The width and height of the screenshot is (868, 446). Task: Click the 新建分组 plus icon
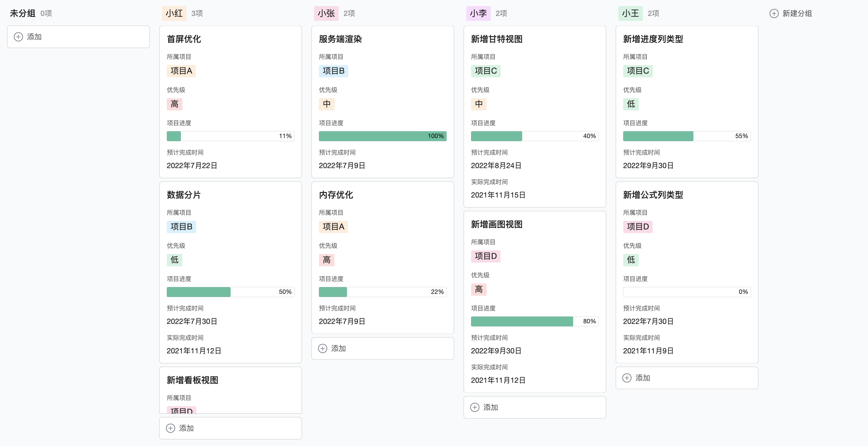tap(774, 13)
